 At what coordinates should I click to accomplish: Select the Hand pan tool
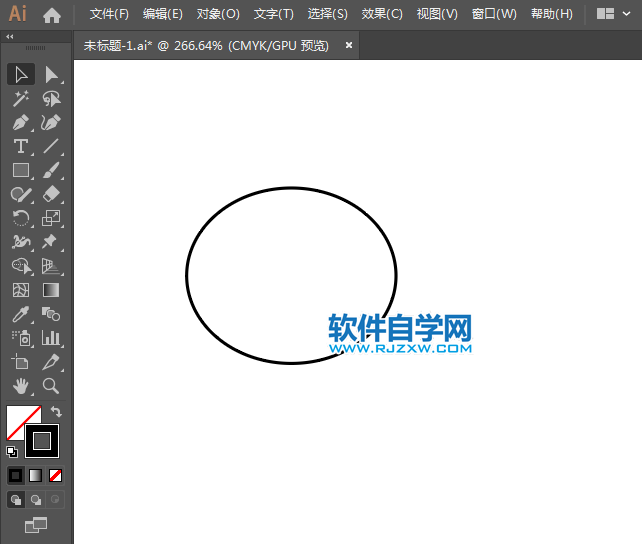(20, 386)
